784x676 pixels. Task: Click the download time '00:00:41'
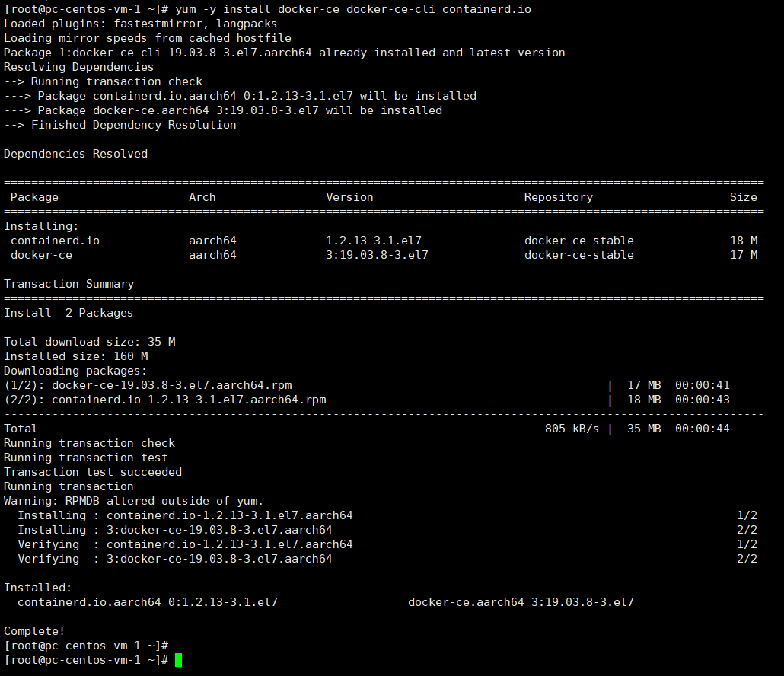(702, 386)
